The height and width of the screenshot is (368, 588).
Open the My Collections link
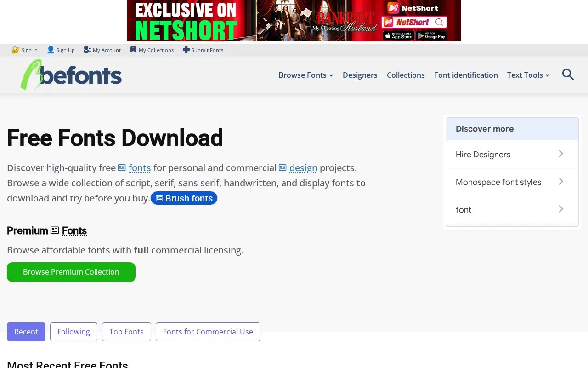tap(156, 50)
